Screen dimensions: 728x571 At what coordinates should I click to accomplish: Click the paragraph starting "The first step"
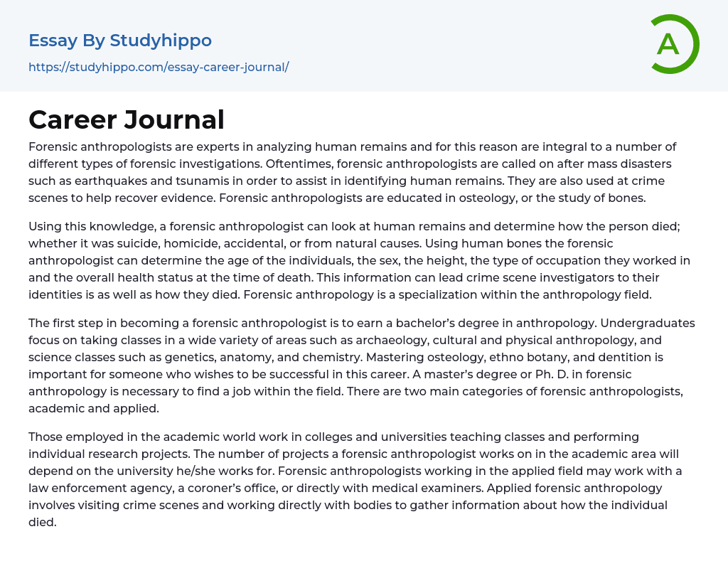pyautogui.click(x=362, y=365)
